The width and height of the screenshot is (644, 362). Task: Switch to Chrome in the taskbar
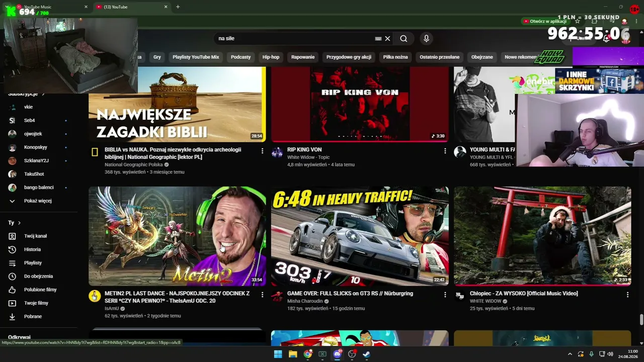coord(308,354)
